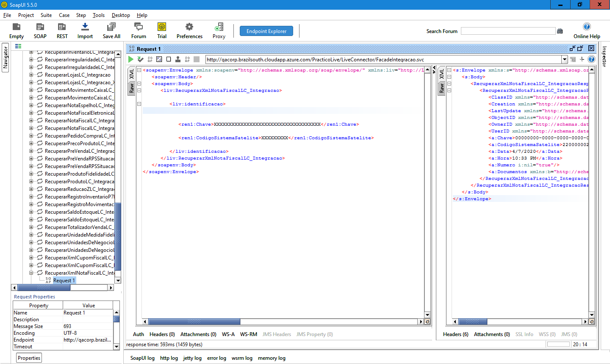
Task: Click the binoculars search icon beside Search Forum
Action: pyautogui.click(x=560, y=31)
